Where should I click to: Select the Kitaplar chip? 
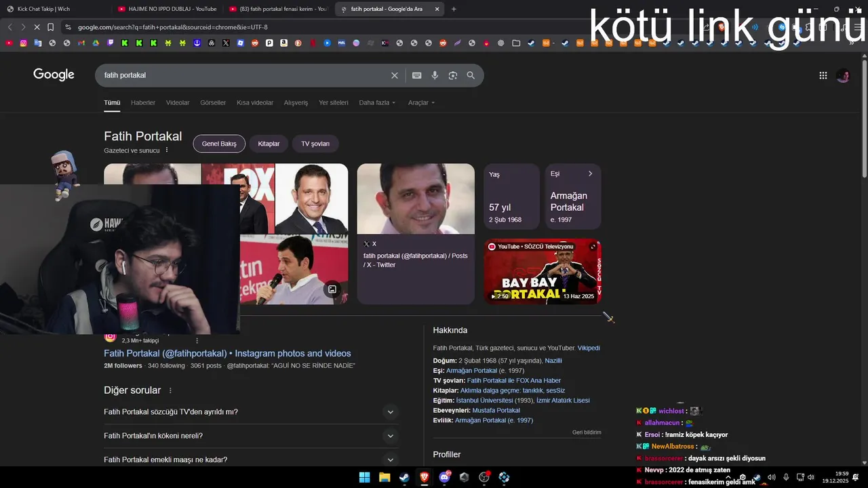(x=269, y=144)
